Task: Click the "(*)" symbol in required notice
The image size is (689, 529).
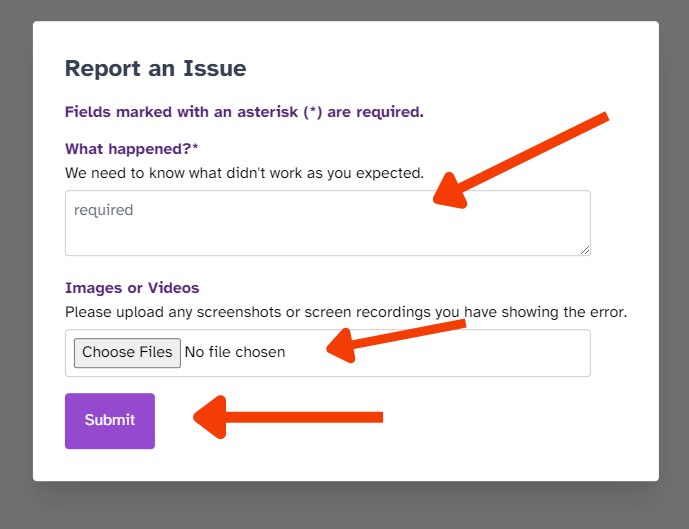Action: tap(313, 112)
